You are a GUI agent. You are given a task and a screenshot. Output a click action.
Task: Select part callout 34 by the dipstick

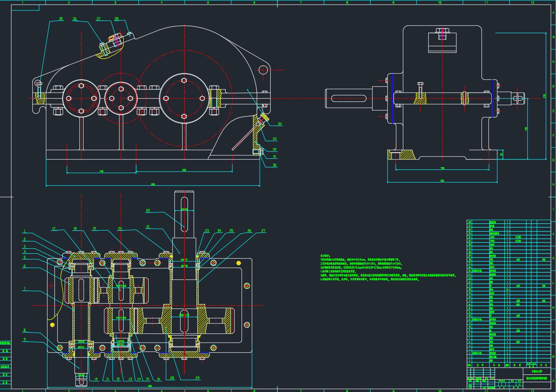point(280,124)
